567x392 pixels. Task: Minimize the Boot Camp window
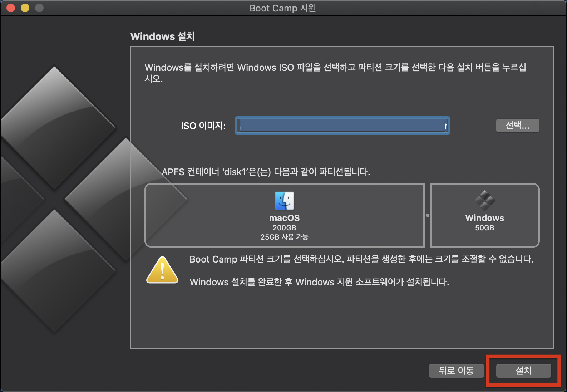pos(25,8)
